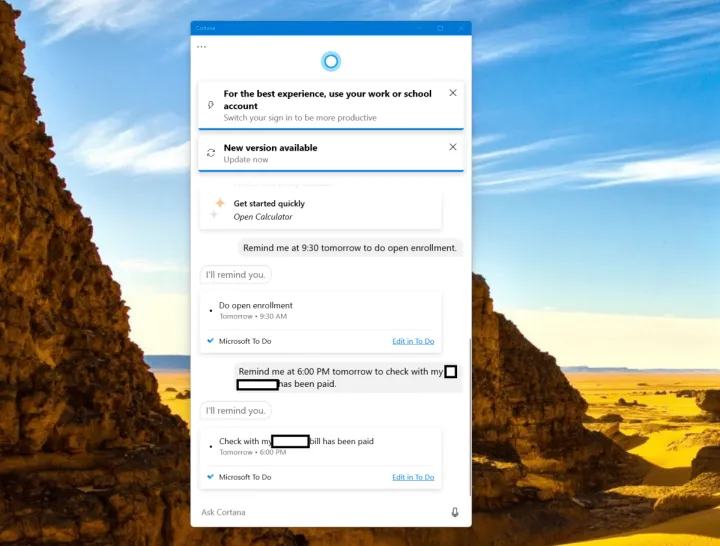Click Update now under New version available
The height and width of the screenshot is (546, 720).
pos(246,160)
